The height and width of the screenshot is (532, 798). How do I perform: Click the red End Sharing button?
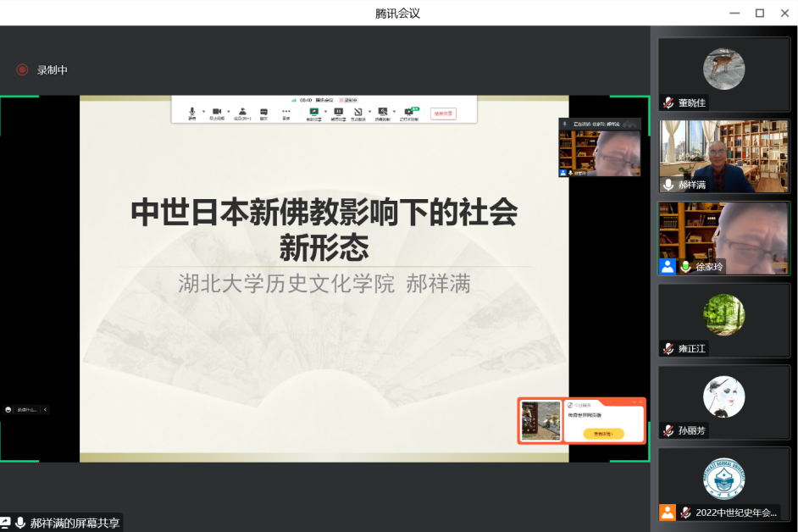coord(443,113)
